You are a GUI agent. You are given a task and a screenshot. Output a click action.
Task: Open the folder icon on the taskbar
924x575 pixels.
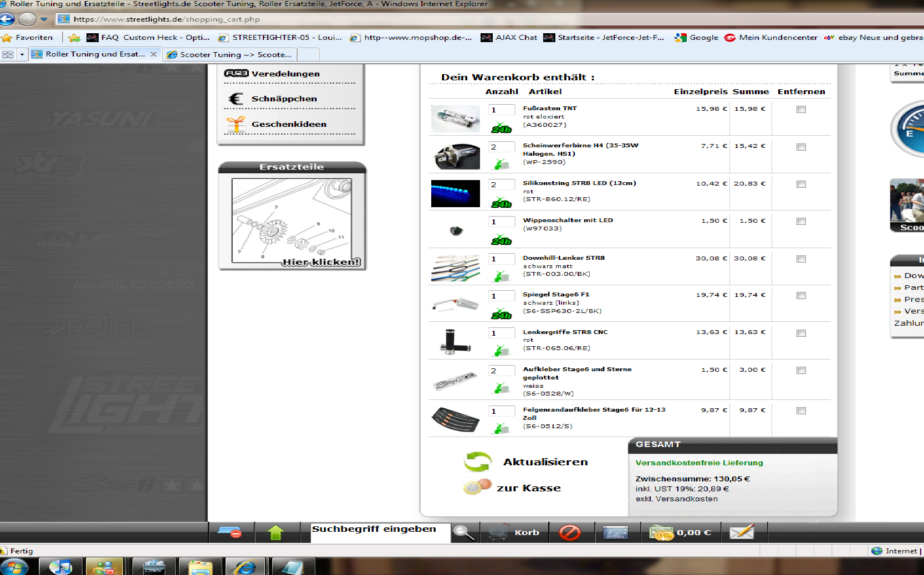pos(200,567)
